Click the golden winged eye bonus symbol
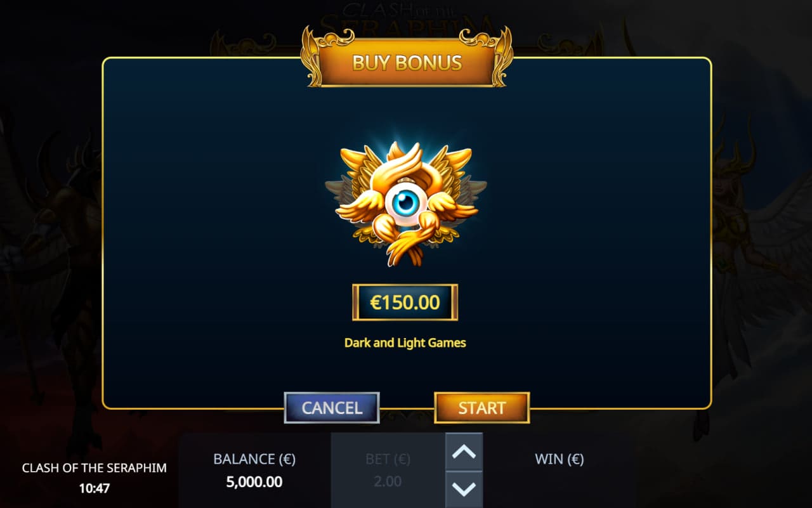The width and height of the screenshot is (812, 508). click(x=406, y=204)
